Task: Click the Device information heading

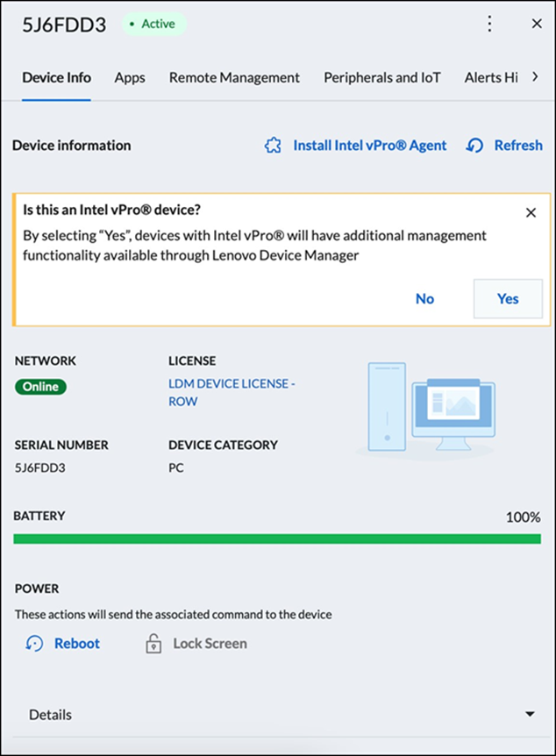Action: [x=71, y=145]
